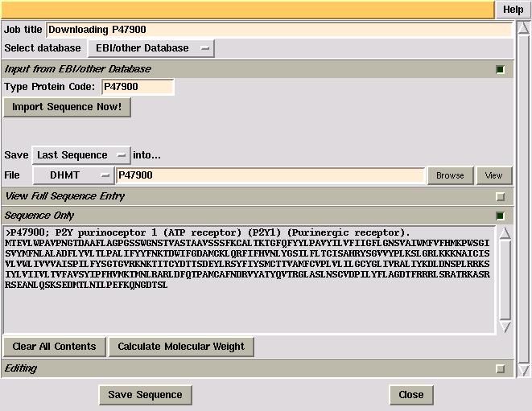Open the Help menu
The height and width of the screenshot is (411, 532).
pyautogui.click(x=513, y=10)
